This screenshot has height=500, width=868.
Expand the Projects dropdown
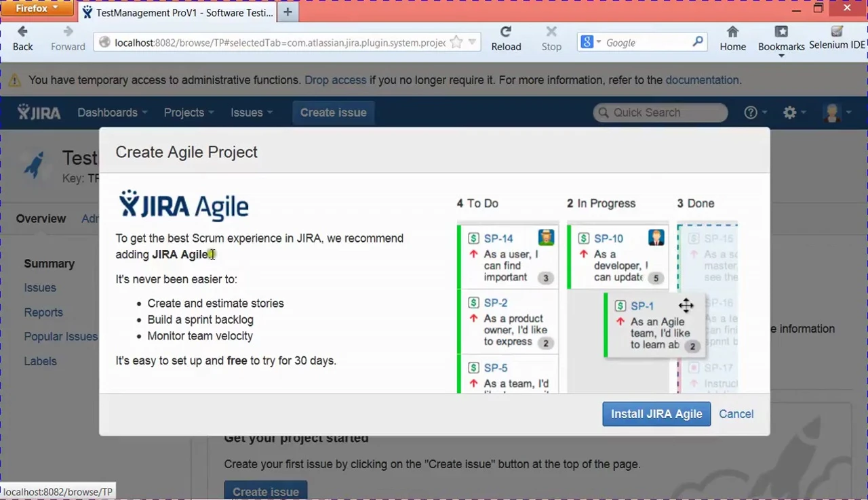(189, 112)
